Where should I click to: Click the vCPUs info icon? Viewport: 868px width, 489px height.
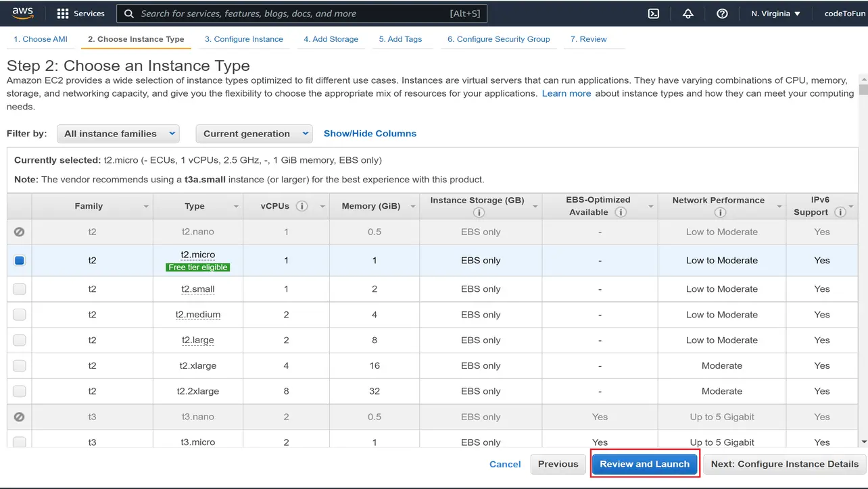(x=302, y=206)
